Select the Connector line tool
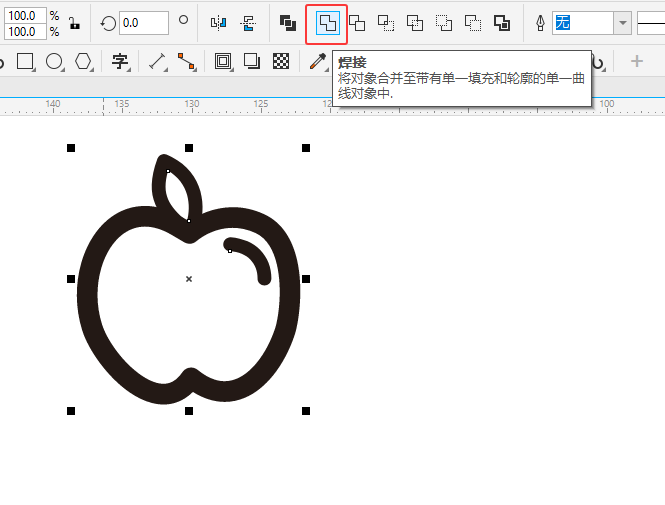This screenshot has height=505, width=665. (186, 61)
